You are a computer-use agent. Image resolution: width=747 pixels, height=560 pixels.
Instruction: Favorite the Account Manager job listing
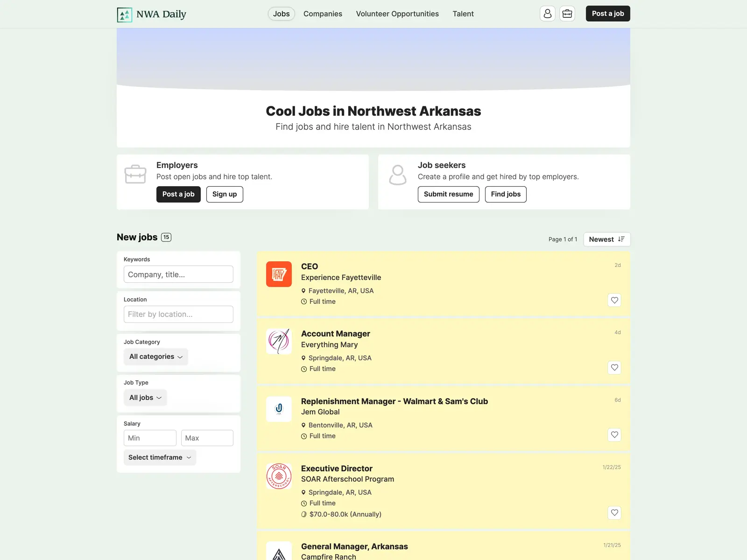614,367
